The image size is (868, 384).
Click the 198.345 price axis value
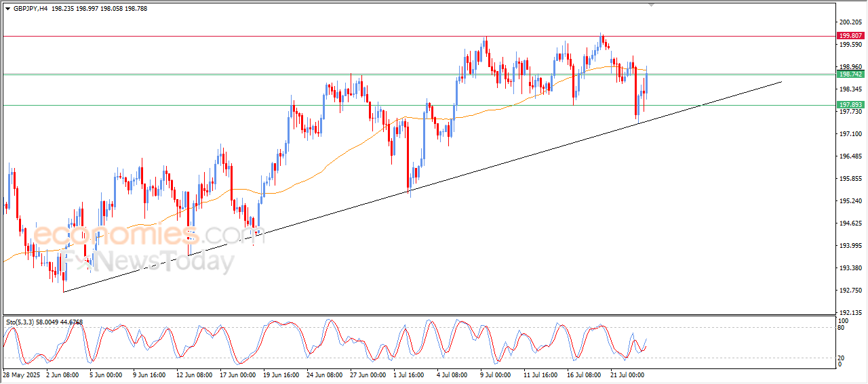pyautogui.click(x=850, y=89)
